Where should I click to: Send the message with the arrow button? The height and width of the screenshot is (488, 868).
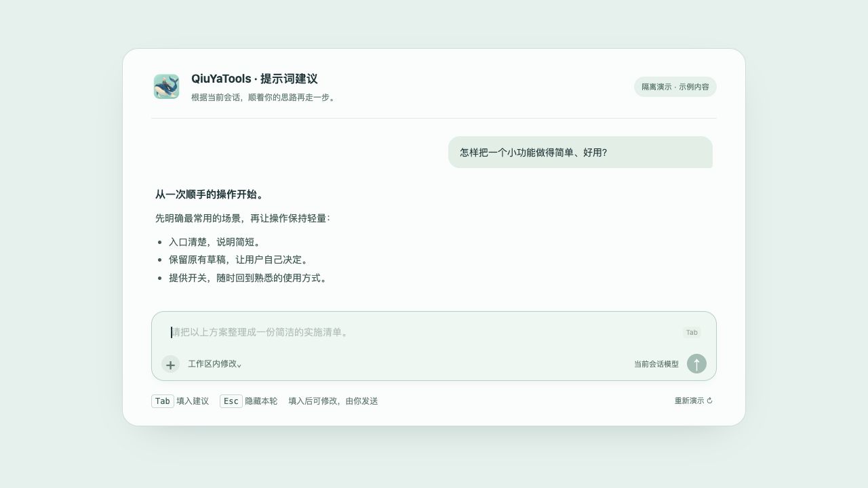point(696,364)
